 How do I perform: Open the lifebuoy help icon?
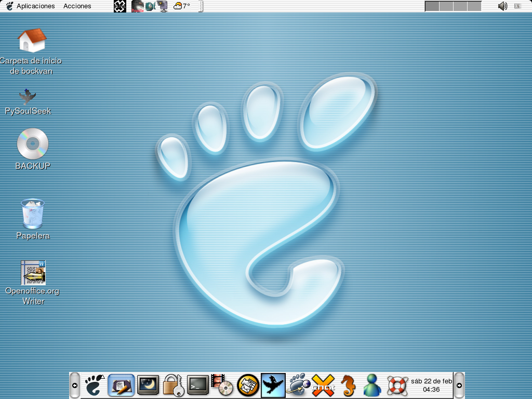pyautogui.click(x=397, y=386)
